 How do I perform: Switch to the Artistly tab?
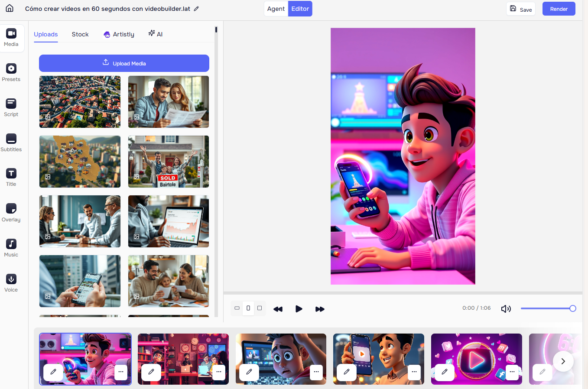tap(119, 34)
